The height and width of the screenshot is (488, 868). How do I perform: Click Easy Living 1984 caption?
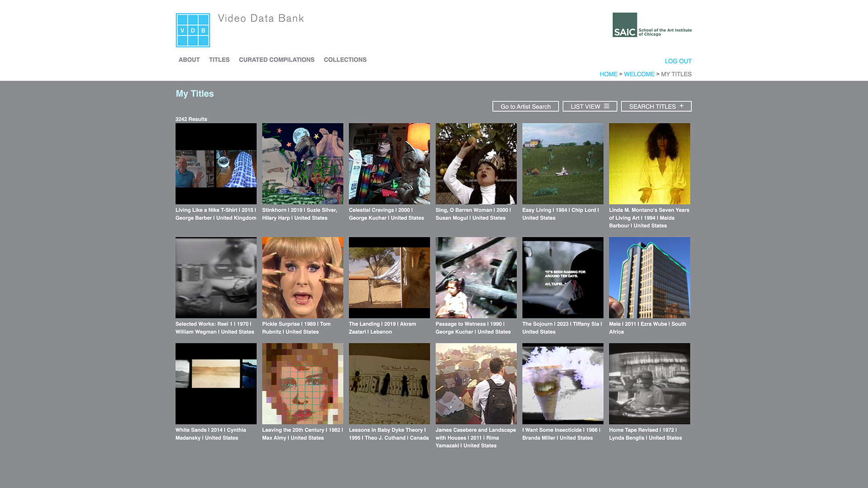click(x=561, y=214)
